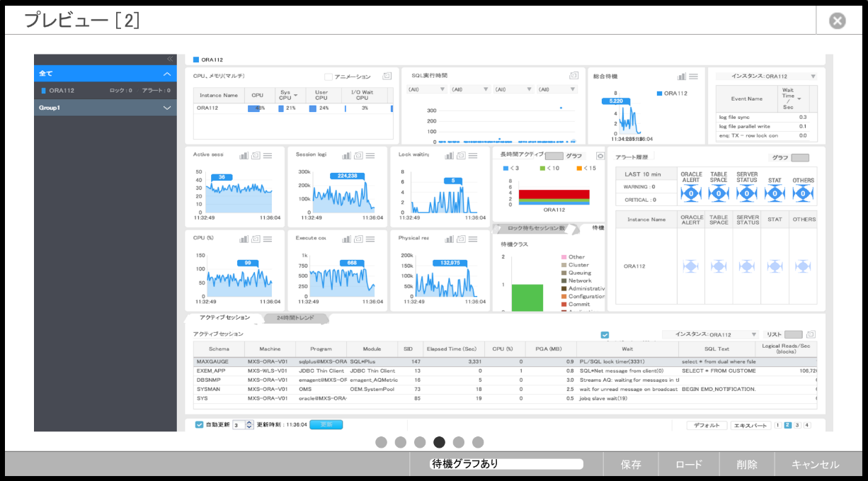Open popup icon in 長時間アクティブ panel
This screenshot has width=868, height=481.
[x=600, y=155]
